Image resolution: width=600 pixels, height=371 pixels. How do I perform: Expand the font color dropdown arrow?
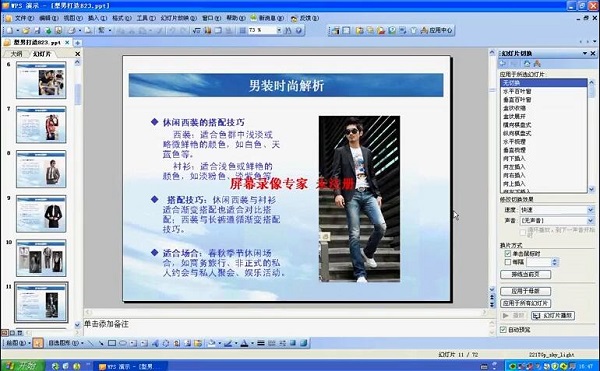(252, 343)
